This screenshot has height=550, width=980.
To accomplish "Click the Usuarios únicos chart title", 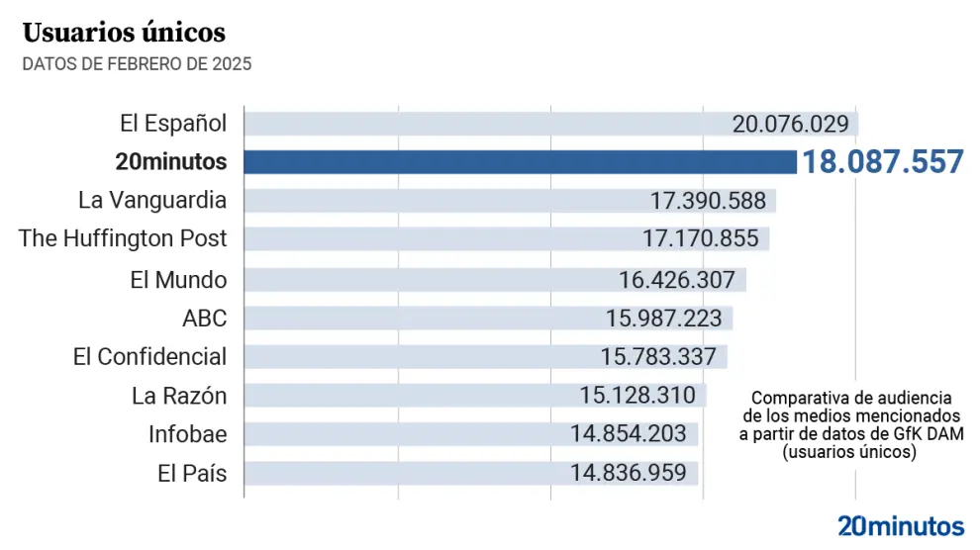I will tap(124, 33).
